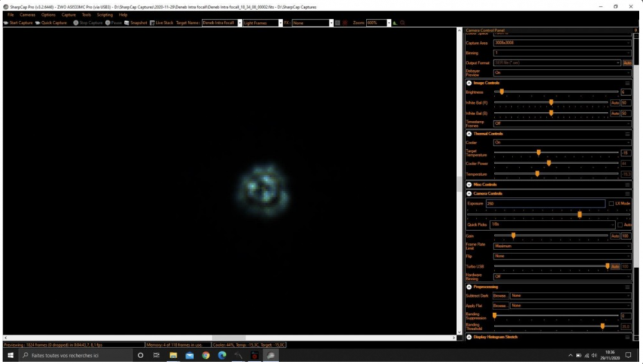Click the Start Capture toolbar button
The height and width of the screenshot is (364, 643).
[19, 23]
